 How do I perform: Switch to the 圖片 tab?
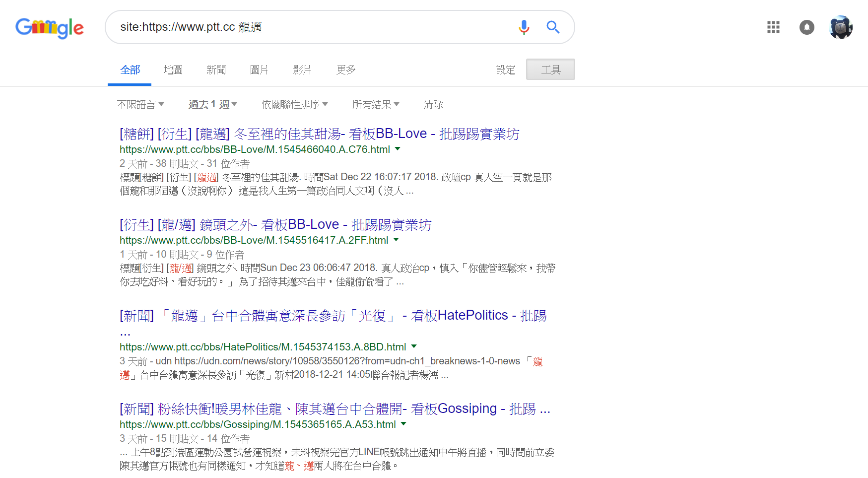[x=259, y=70]
